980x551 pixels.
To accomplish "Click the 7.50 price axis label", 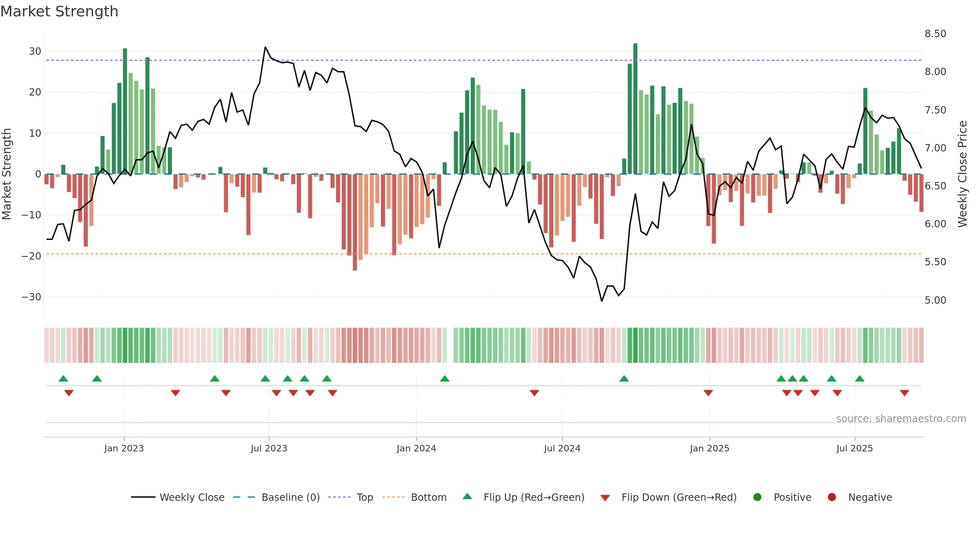I will coord(935,110).
